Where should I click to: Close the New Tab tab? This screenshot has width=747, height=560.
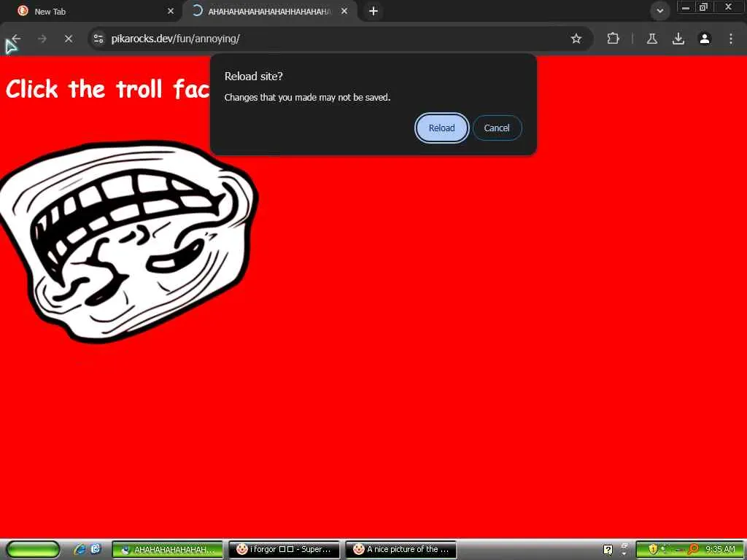[x=171, y=11]
